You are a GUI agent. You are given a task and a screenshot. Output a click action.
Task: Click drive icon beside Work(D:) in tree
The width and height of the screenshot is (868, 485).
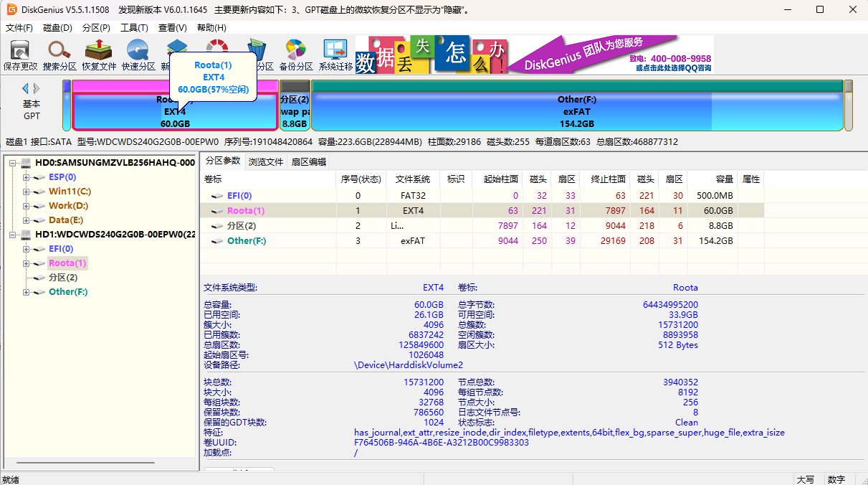(x=39, y=206)
